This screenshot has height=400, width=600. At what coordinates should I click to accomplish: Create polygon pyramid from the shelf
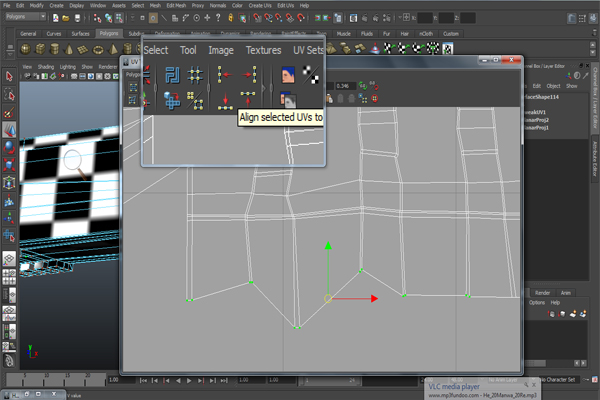coord(113,49)
